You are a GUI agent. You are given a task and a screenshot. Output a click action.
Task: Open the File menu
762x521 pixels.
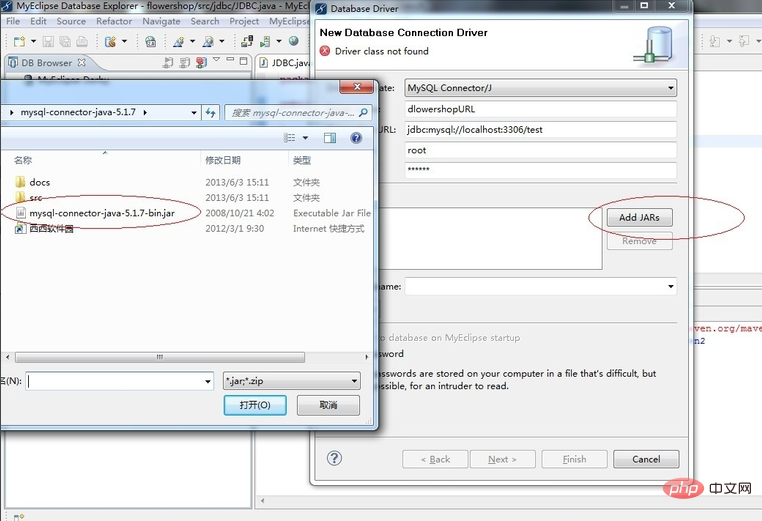coord(13,21)
